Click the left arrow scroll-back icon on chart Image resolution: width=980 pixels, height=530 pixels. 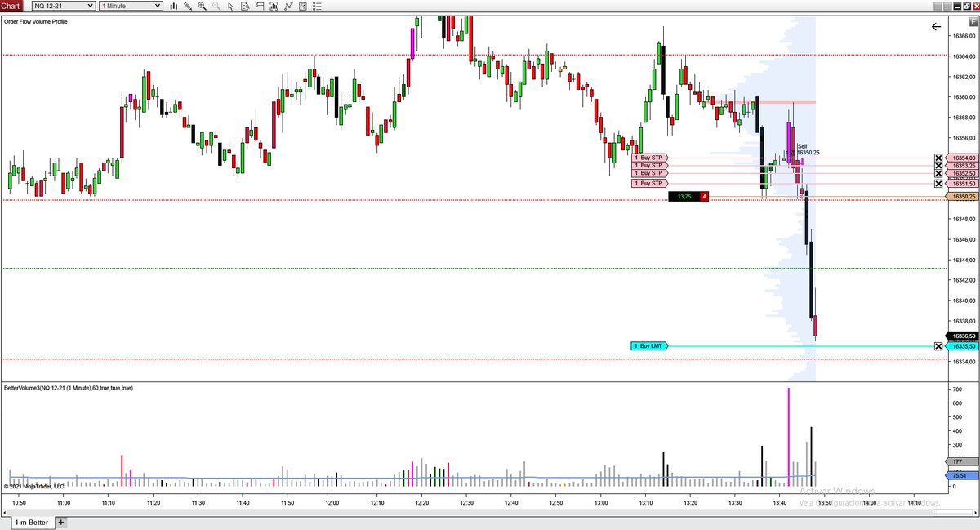[936, 27]
